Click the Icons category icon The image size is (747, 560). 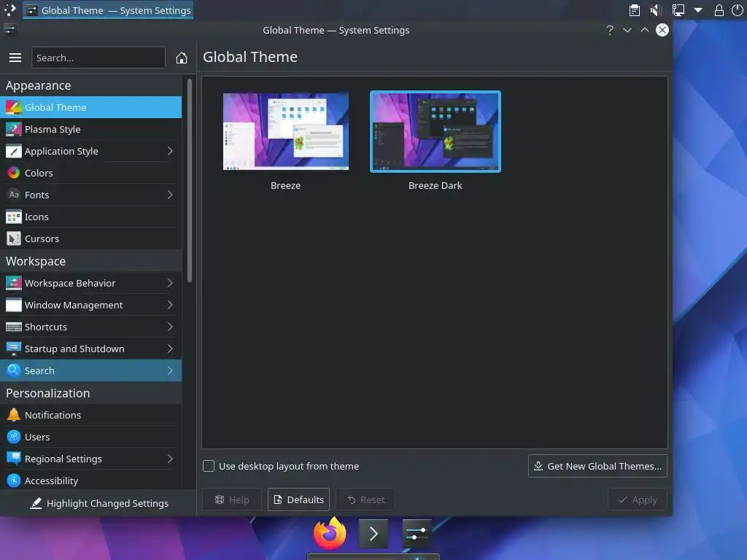[x=13, y=217]
